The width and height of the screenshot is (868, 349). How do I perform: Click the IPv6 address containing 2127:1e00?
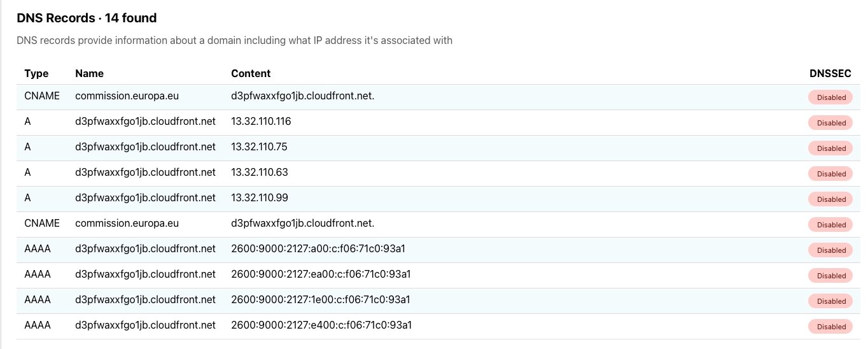click(320, 299)
